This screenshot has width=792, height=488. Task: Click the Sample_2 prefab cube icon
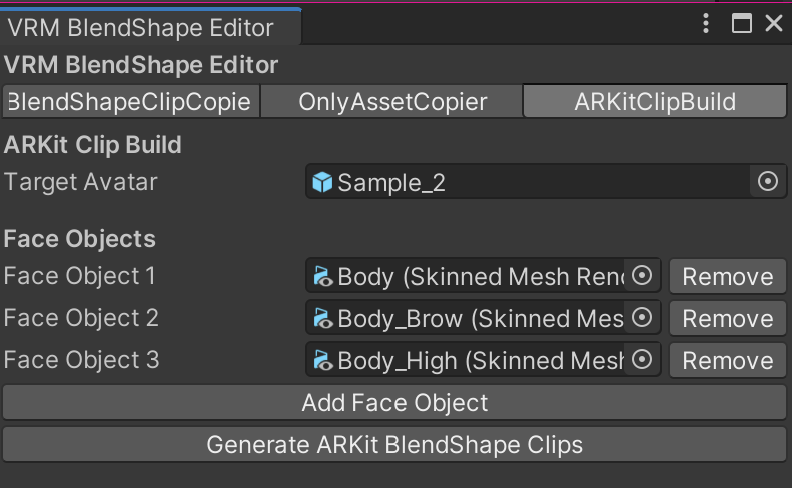pyautogui.click(x=322, y=182)
